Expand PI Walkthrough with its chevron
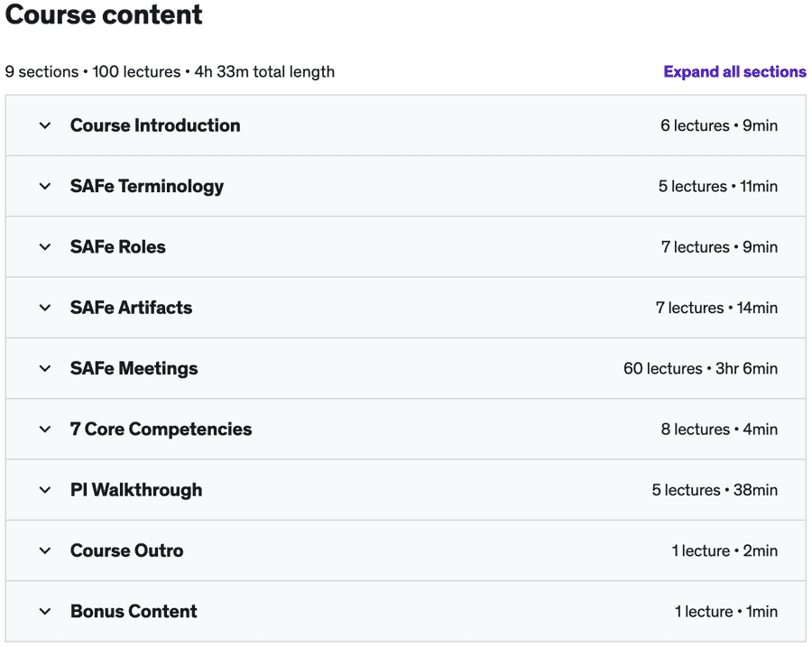This screenshot has width=812, height=647. [45, 490]
